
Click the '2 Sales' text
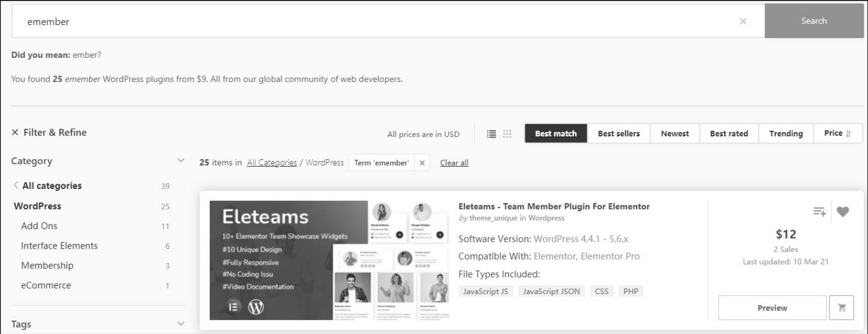coord(785,250)
